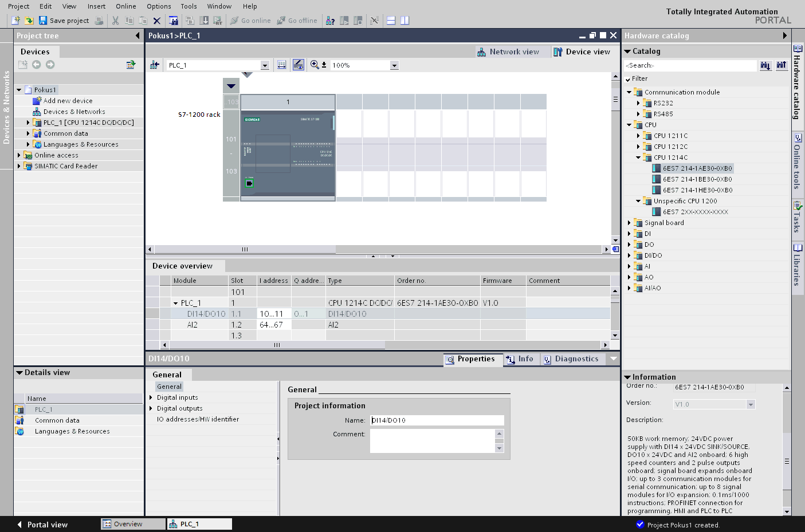Image resolution: width=805 pixels, height=532 pixels.
Task: Click the Cross-references X icon in toolbar
Action: 374,21
